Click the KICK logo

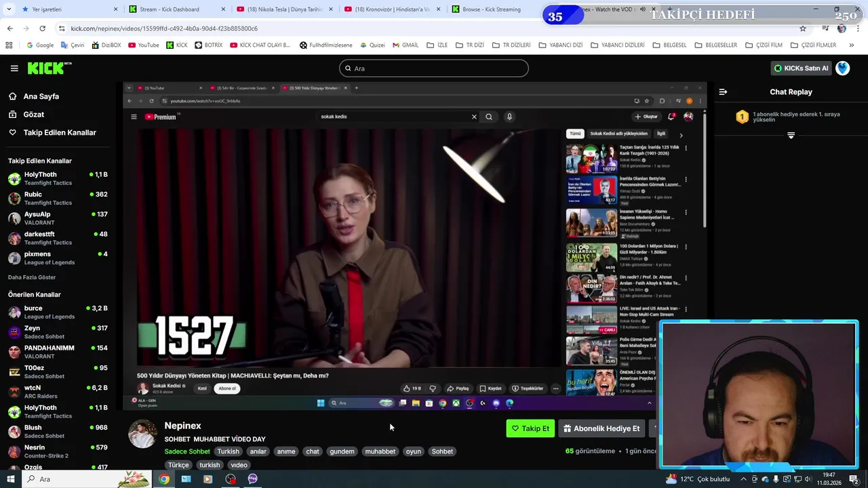tap(50, 68)
